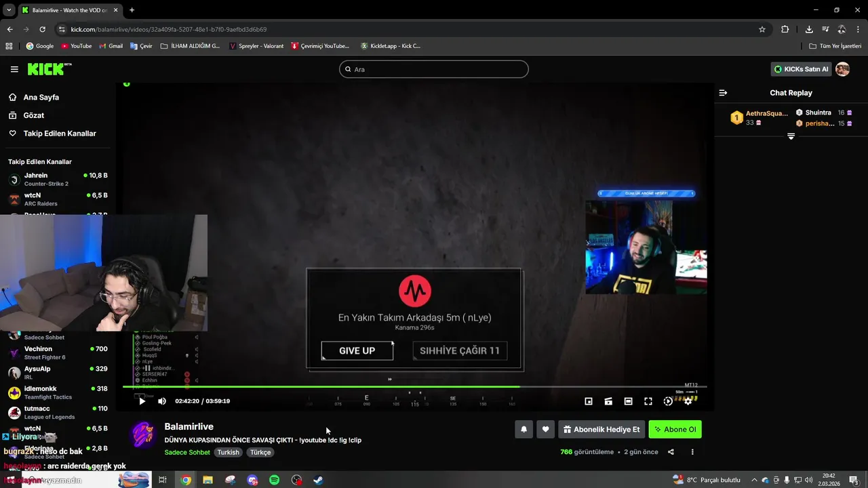Open Balamirlive channel name link

(x=189, y=426)
